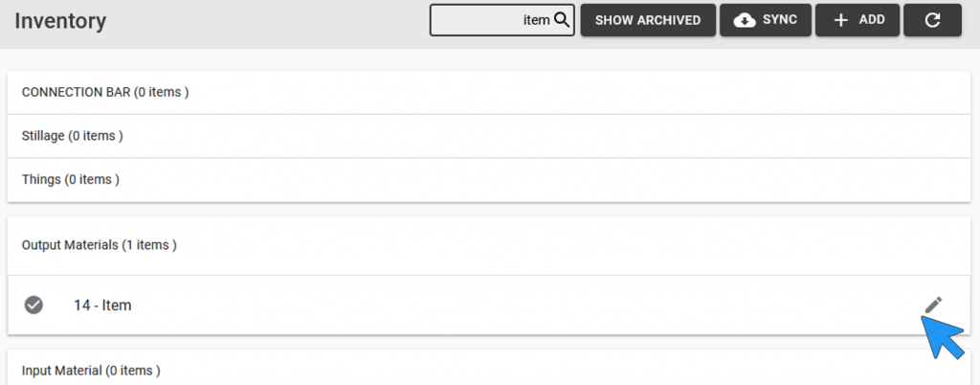Click the '(0 items)' count next to Things
This screenshot has height=385, width=980.
[x=92, y=179]
